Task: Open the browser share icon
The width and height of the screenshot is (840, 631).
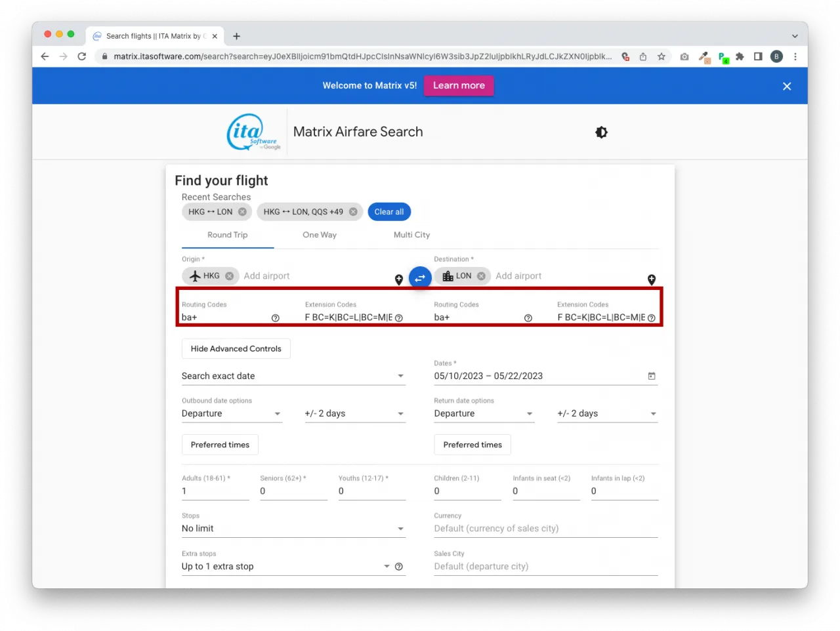Action: click(643, 56)
